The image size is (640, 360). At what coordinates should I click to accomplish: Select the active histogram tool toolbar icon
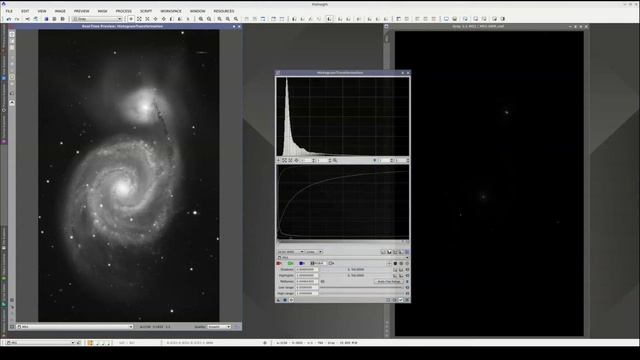(x=329, y=19)
